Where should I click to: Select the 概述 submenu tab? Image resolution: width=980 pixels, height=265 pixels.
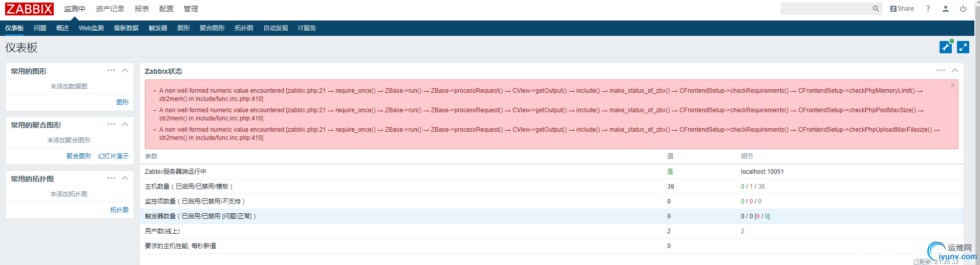(62, 28)
